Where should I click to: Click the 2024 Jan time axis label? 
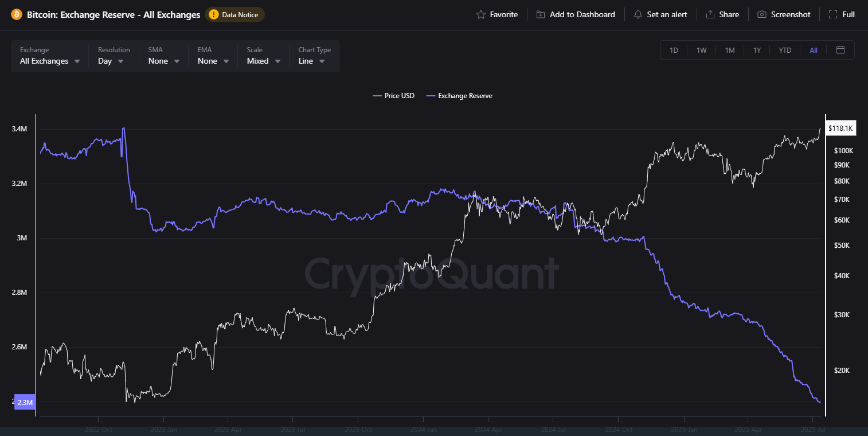pyautogui.click(x=424, y=429)
